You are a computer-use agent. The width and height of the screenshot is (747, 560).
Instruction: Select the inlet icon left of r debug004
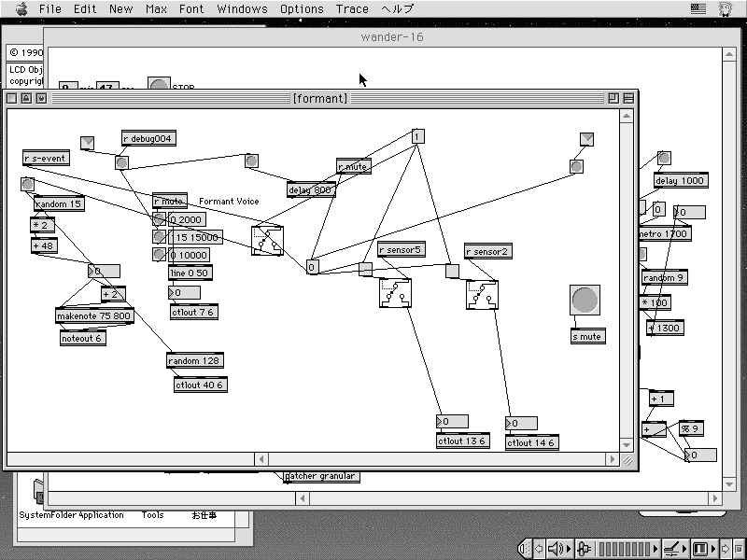point(87,143)
